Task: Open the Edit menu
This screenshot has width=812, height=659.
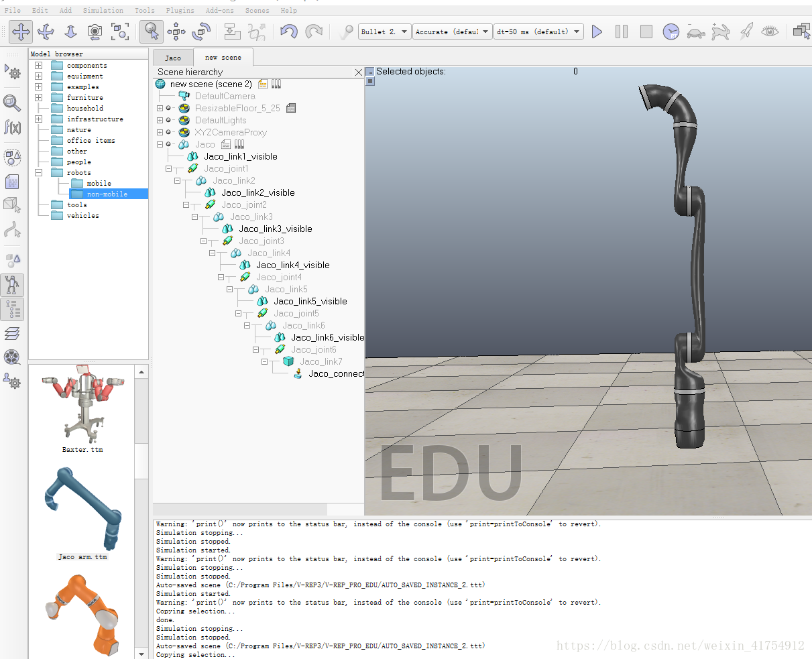Action: pos(40,10)
